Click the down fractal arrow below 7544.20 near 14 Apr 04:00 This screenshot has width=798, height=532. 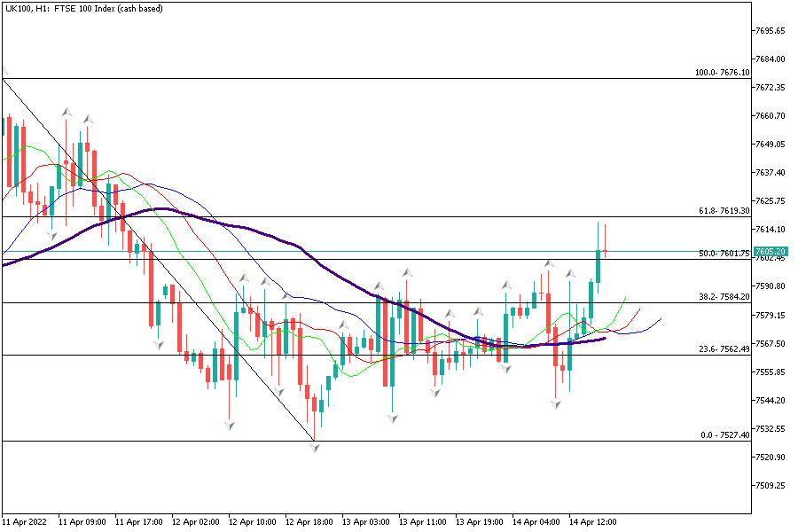click(556, 404)
